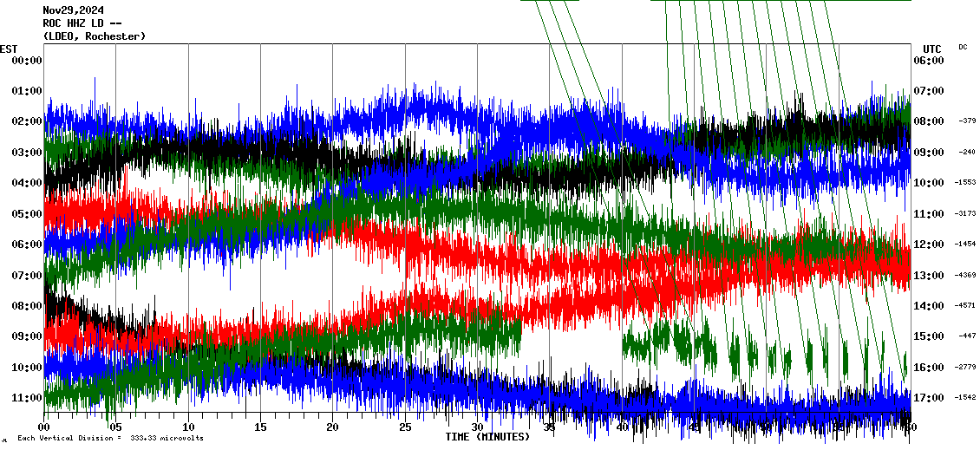980x450 pixels.
Task: Click the 05 minute tick on x-axis
Action: [116, 427]
